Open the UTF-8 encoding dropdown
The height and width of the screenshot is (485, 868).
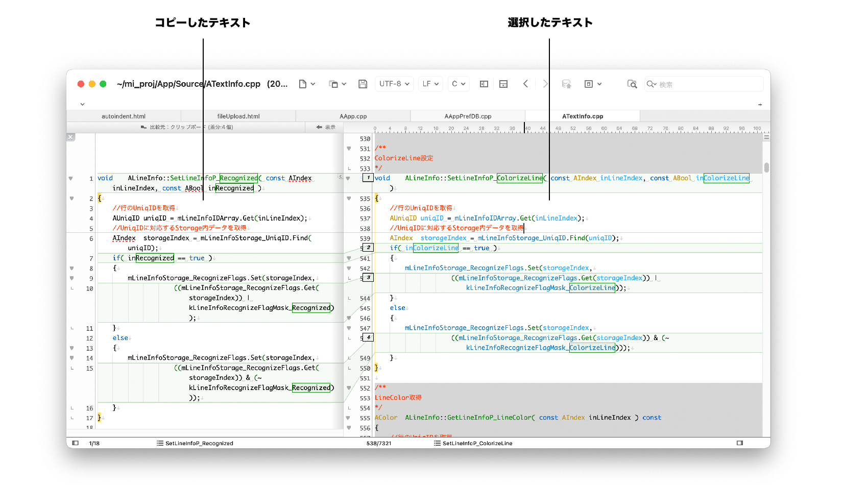[395, 84]
